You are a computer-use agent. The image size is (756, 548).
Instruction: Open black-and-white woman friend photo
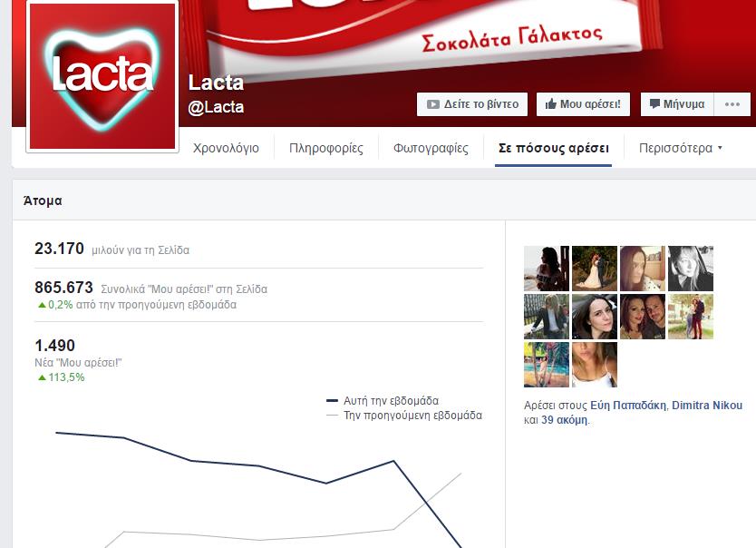point(691,269)
